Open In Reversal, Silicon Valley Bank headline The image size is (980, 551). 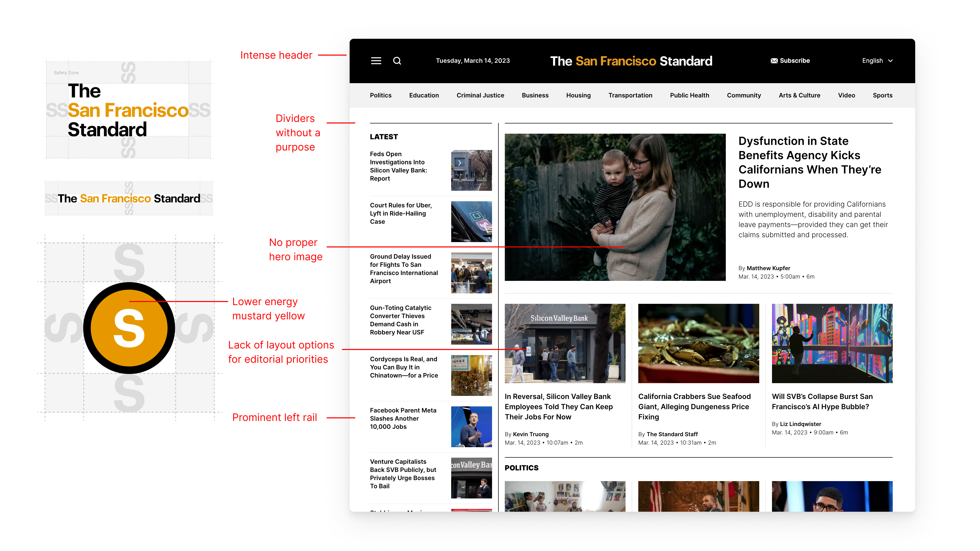tap(558, 407)
